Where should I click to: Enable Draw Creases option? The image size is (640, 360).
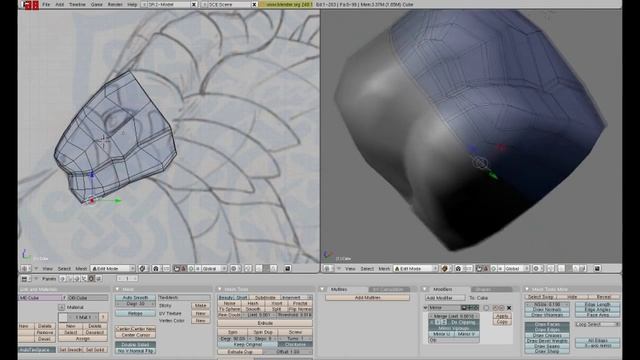547,335
